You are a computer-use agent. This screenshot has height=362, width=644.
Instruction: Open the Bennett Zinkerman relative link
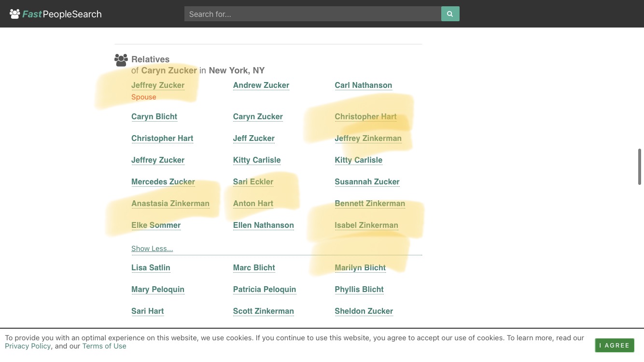pyautogui.click(x=370, y=204)
